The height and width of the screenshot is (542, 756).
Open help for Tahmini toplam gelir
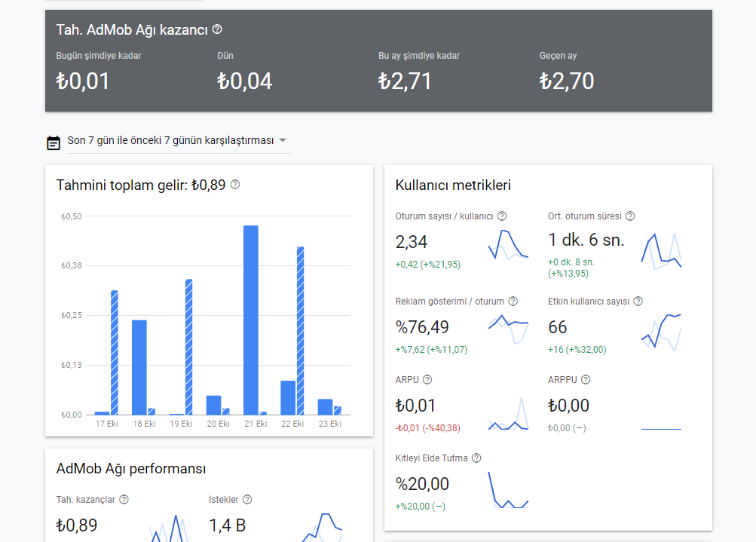[235, 184]
